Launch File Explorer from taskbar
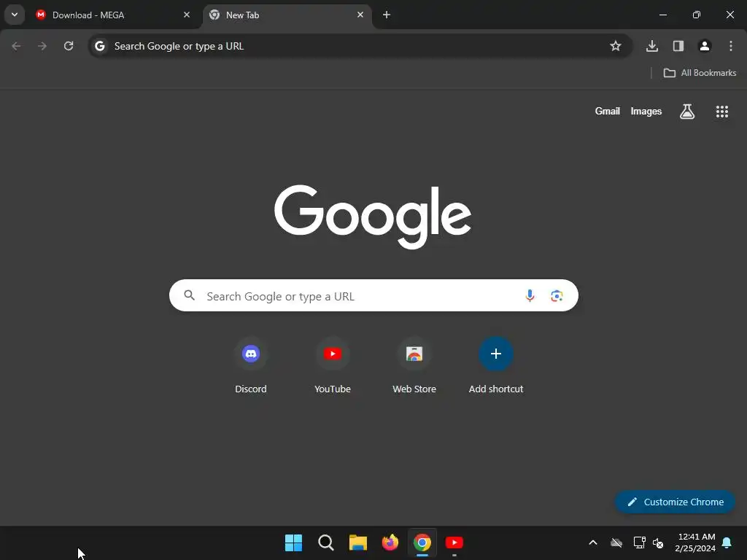Image resolution: width=747 pixels, height=560 pixels. pyautogui.click(x=357, y=542)
